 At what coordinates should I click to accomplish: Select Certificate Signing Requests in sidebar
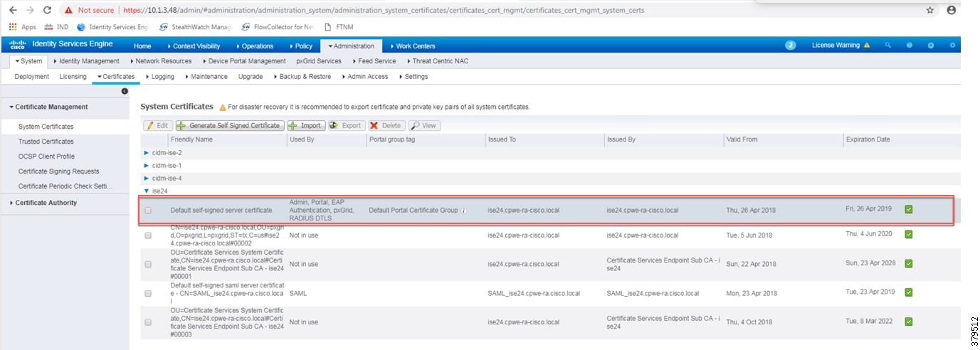pyautogui.click(x=58, y=171)
